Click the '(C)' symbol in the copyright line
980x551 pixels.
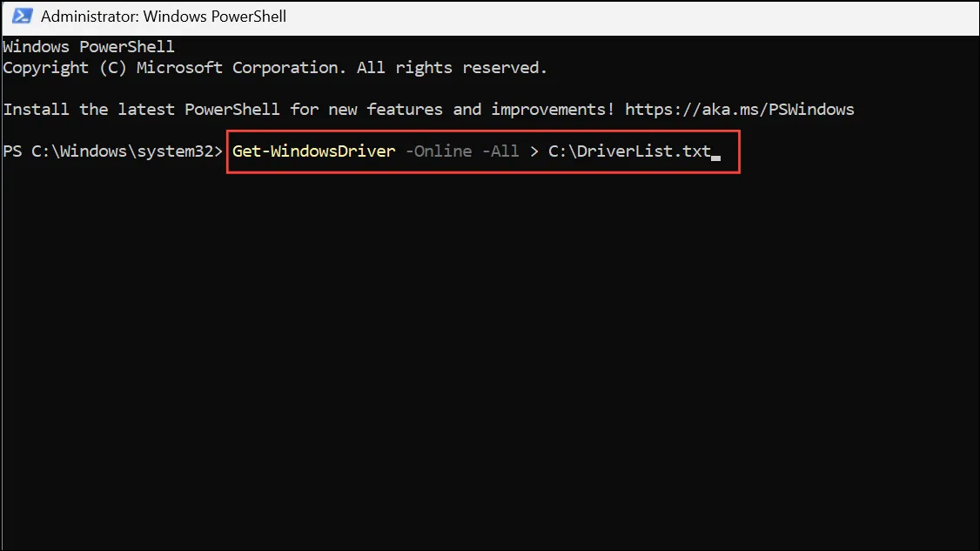click(x=113, y=68)
